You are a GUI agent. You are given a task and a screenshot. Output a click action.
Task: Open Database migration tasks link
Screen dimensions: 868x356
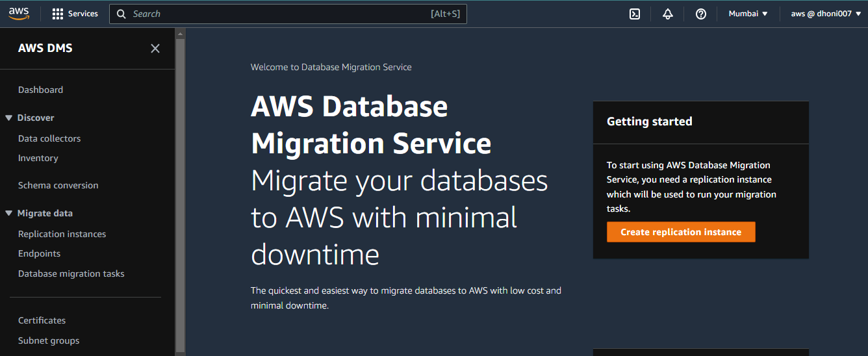pos(71,273)
